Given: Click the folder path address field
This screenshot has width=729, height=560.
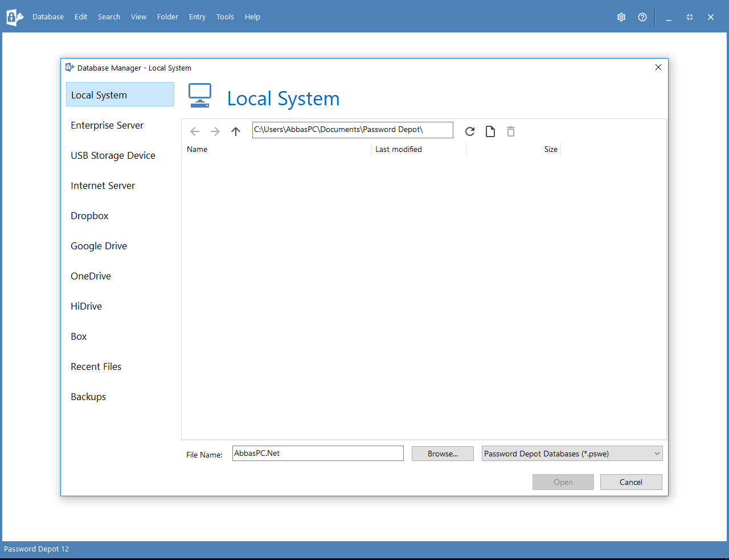Looking at the screenshot, I should tap(353, 130).
